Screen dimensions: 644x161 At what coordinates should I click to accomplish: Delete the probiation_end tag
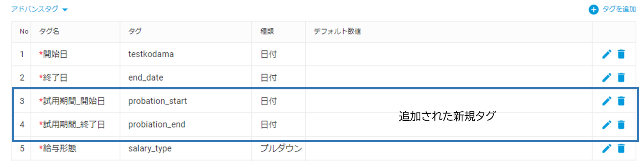(x=621, y=124)
